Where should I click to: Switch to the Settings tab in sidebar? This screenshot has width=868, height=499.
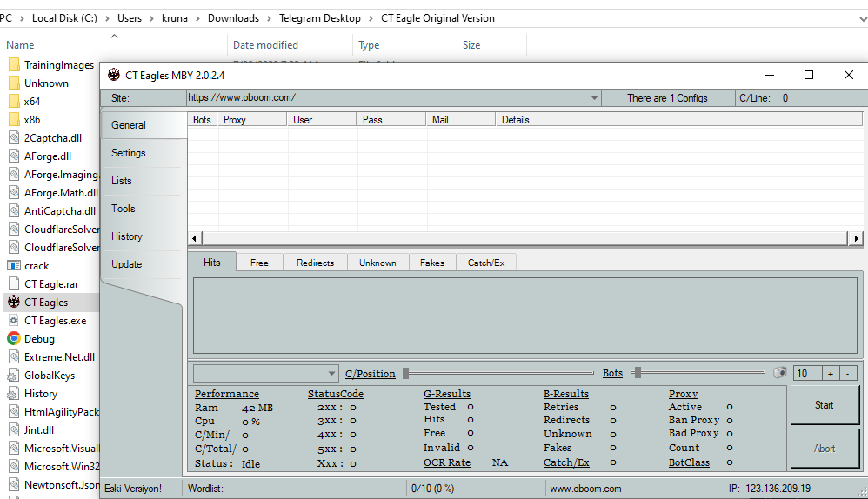(x=129, y=153)
